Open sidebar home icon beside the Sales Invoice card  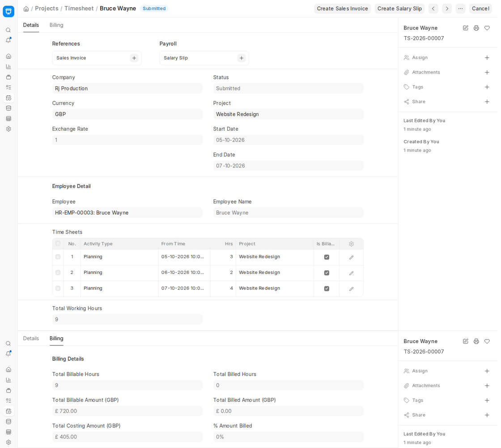pyautogui.click(x=8, y=56)
